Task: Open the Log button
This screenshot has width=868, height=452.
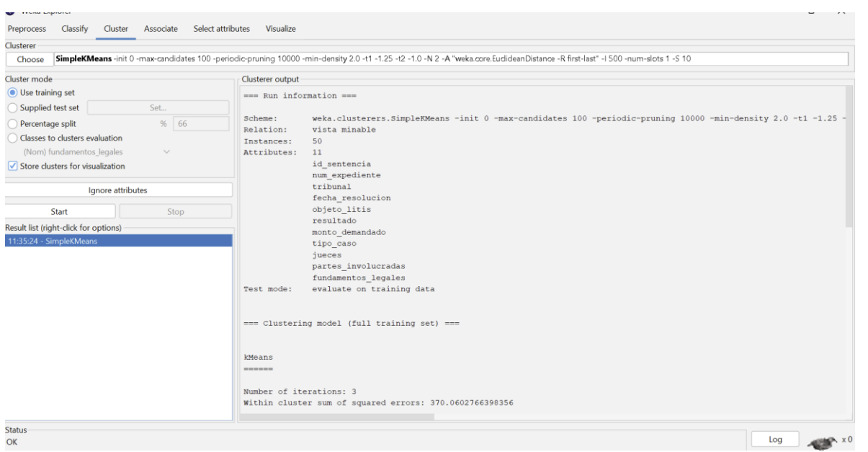Action: pyautogui.click(x=774, y=439)
